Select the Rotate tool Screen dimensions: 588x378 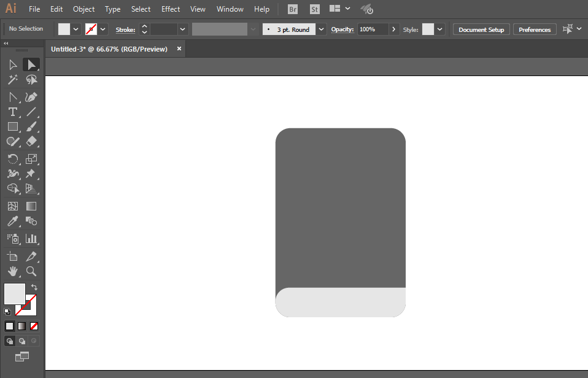point(13,159)
